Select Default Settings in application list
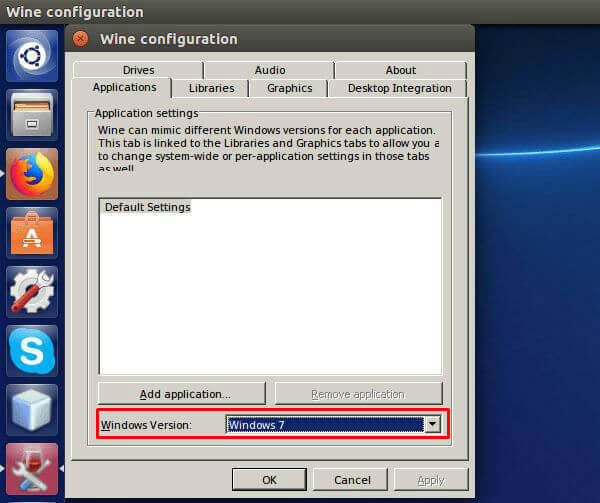The image size is (600, 503). tap(147, 207)
